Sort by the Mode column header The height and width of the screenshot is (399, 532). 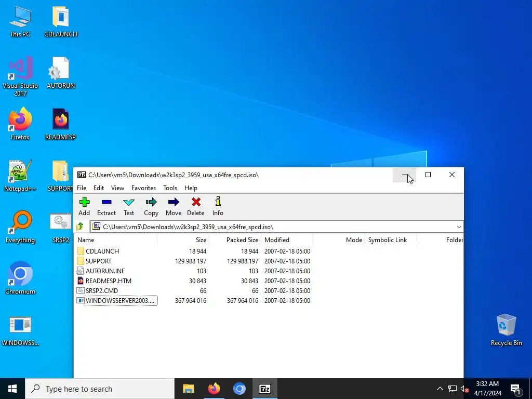[x=339, y=240]
